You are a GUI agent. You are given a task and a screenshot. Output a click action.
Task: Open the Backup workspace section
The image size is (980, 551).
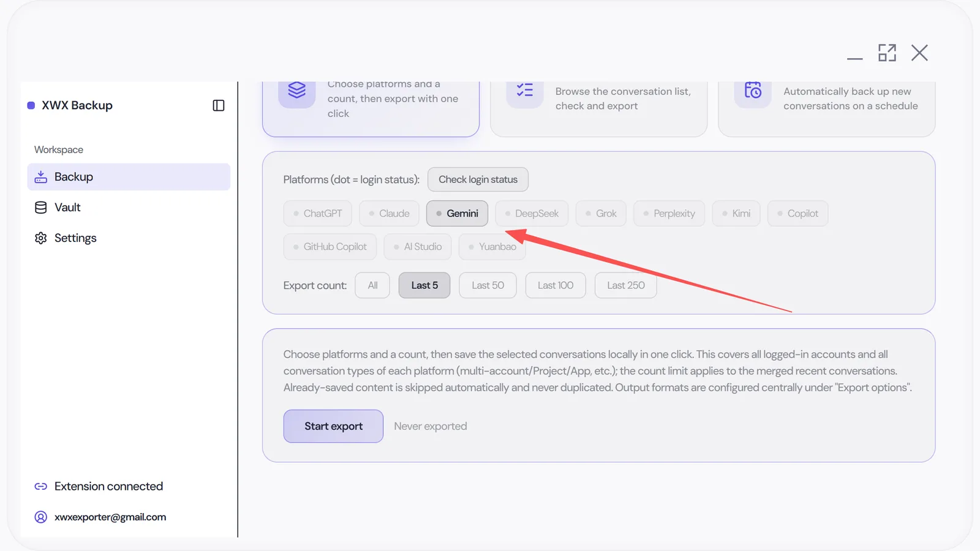pos(129,177)
